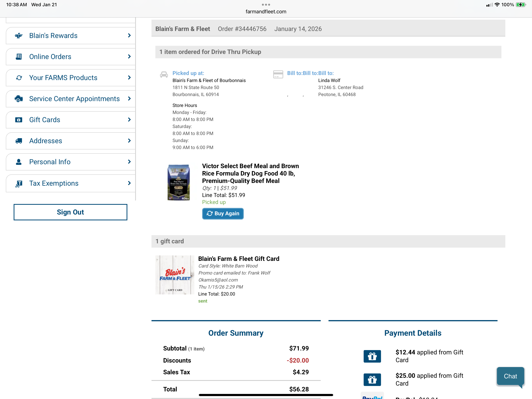Viewport: 532px width, 399px height.
Task: Open the Chat bubble
Action: point(510,376)
